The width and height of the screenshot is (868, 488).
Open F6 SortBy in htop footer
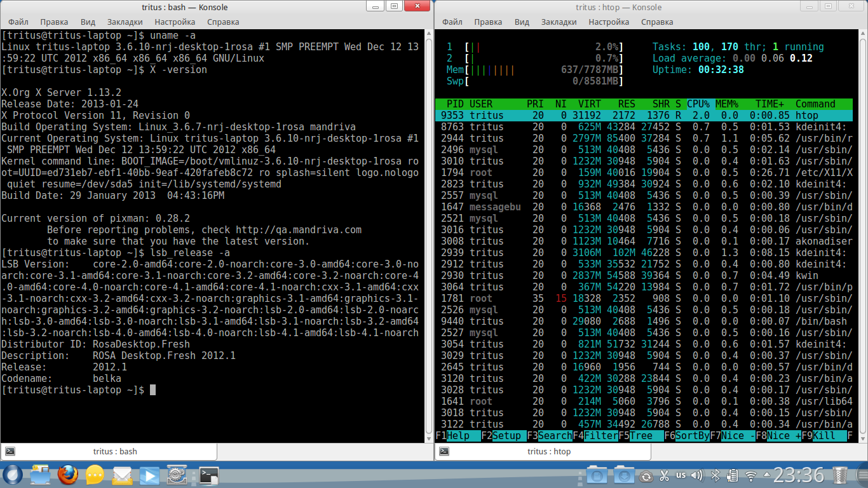point(687,436)
